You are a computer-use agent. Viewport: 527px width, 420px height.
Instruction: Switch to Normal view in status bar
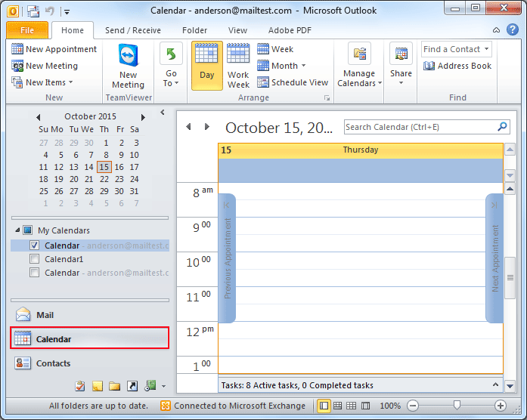[324, 406]
